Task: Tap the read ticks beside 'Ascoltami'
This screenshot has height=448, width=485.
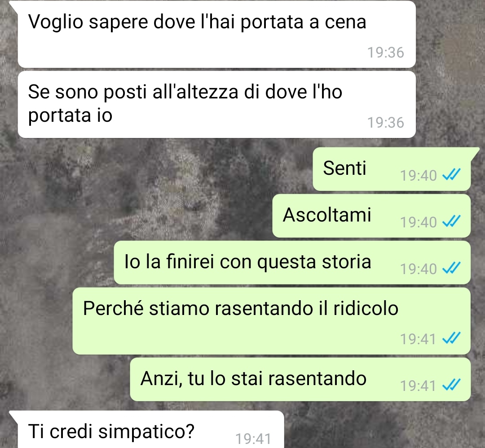Action: click(x=452, y=222)
